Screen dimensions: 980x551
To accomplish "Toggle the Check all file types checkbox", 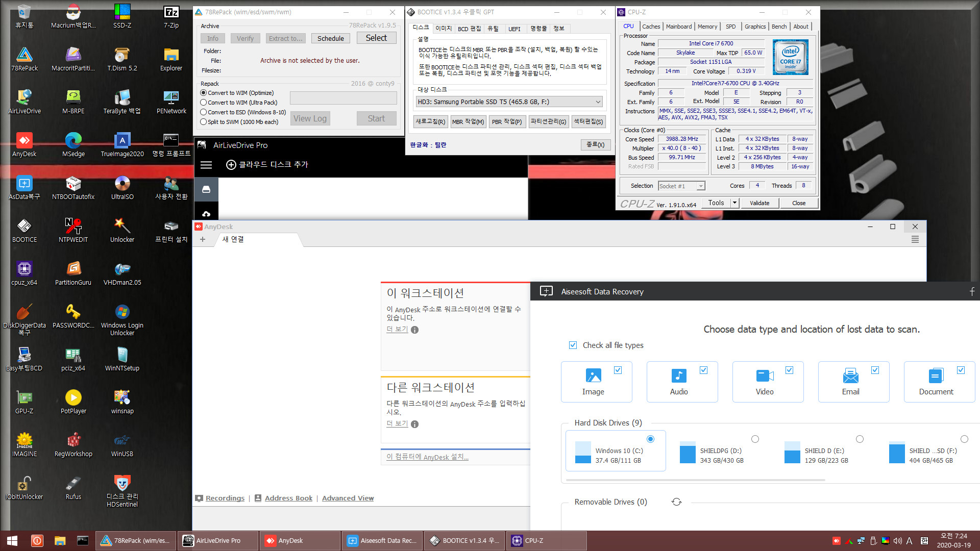I will click(x=573, y=345).
